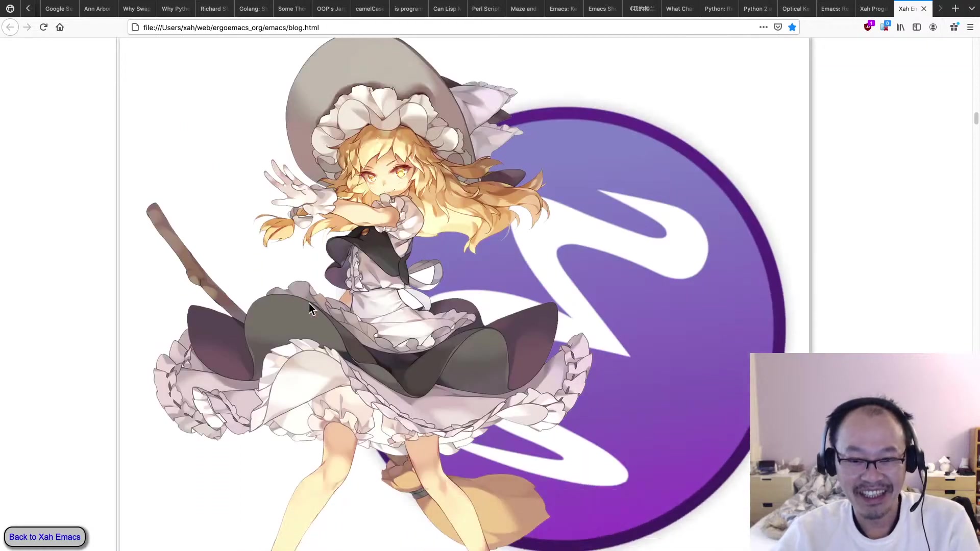Switch to the OOP's Jargon tab
This screenshot has height=551, width=980.
pos(331,9)
